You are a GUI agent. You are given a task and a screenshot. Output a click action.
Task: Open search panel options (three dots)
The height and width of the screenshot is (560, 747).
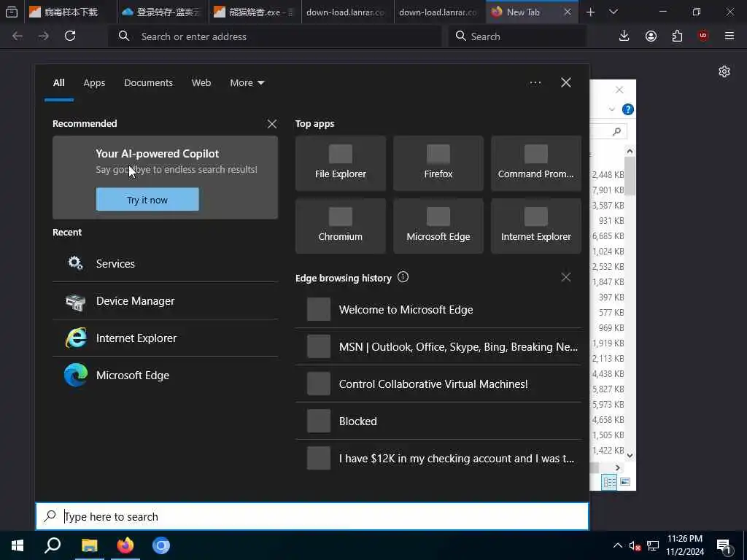tap(535, 83)
